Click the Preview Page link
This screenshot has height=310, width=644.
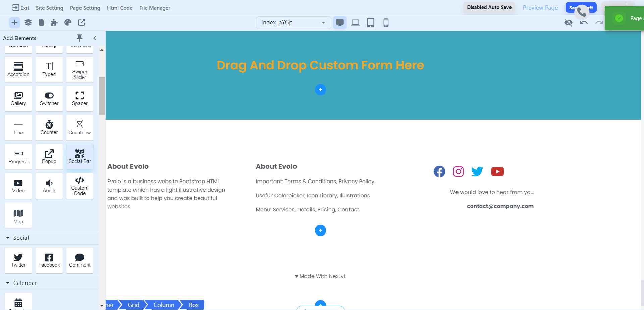click(x=540, y=7)
